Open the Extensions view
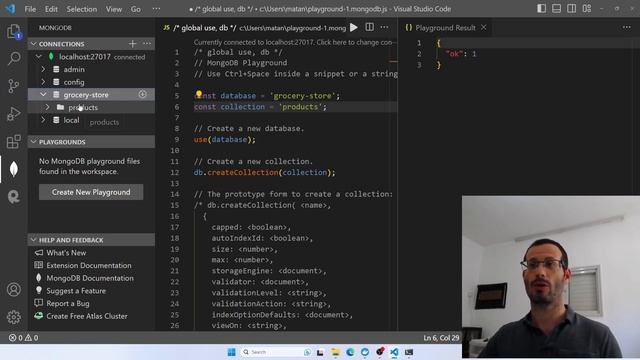Screen dimensions: 640x360 click(x=14, y=142)
